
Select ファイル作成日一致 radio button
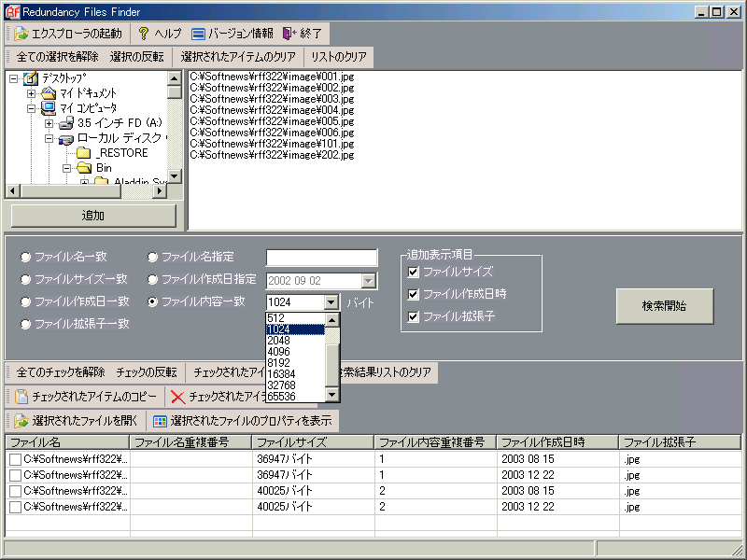(26, 301)
